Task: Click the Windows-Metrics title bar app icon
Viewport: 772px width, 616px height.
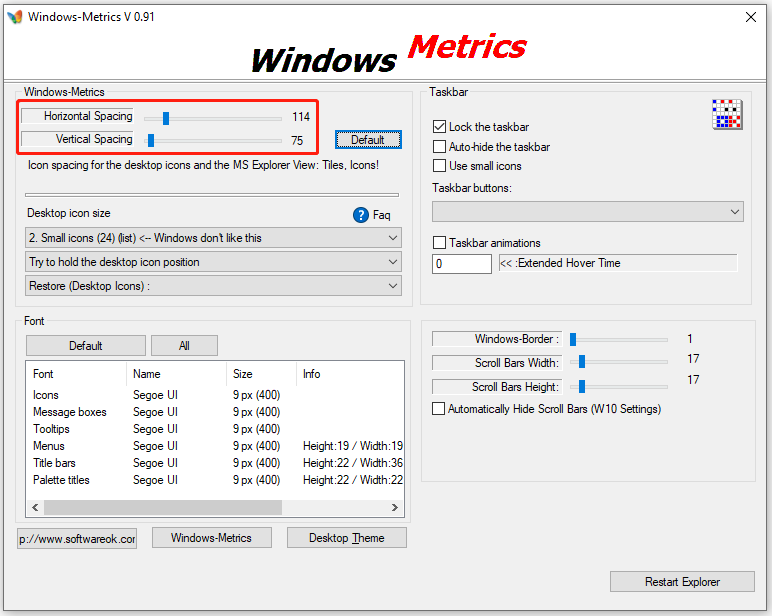Action: point(14,17)
